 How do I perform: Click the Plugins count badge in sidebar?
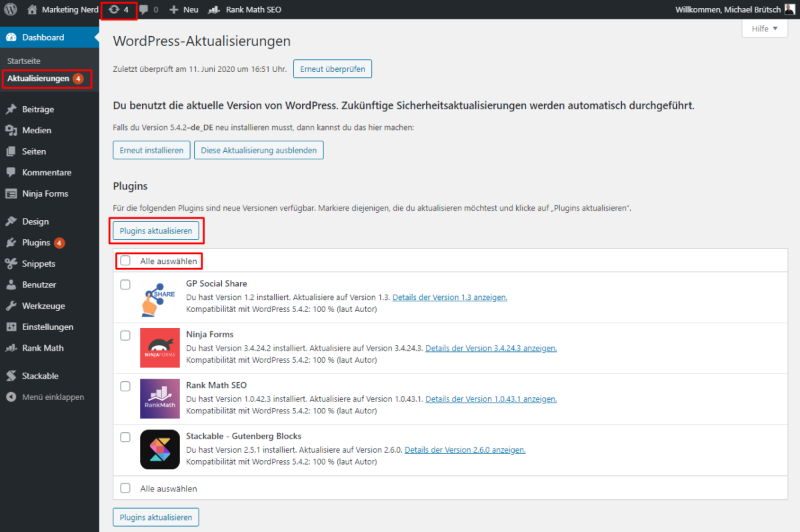click(x=59, y=243)
